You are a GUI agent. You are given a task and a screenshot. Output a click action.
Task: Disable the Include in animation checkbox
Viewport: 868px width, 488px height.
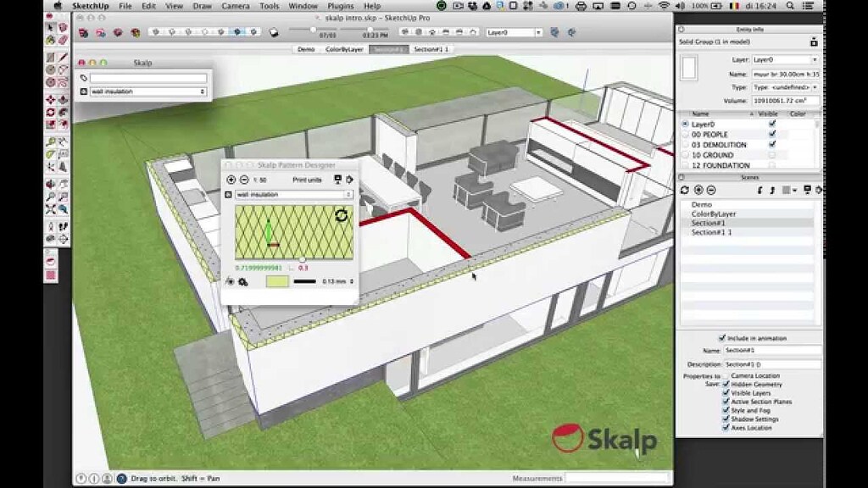(722, 338)
